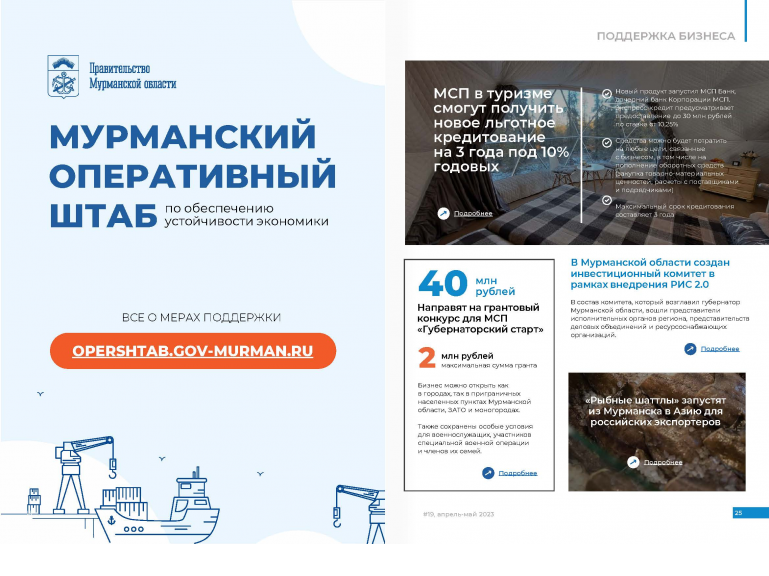Click arrow icon in tourism loan banner
This screenshot has width=769, height=576.
pyautogui.click(x=443, y=213)
